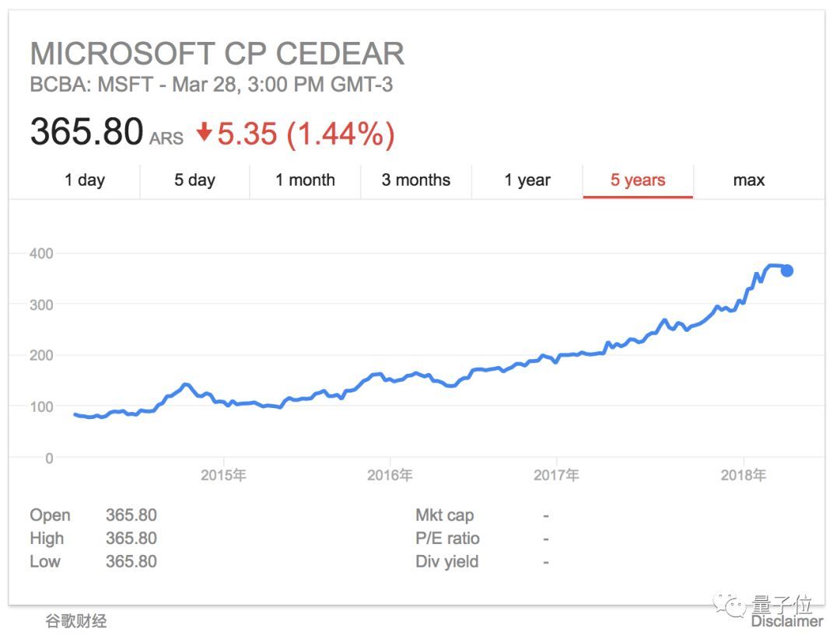
Task: Click the 2017年 marker on time axis
Action: 556,475
